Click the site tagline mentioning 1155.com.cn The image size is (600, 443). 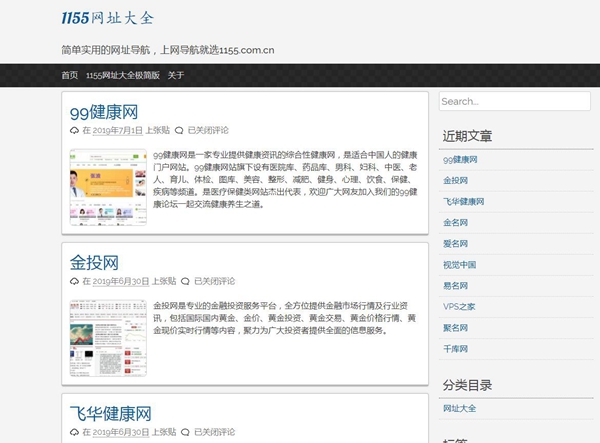(x=168, y=50)
